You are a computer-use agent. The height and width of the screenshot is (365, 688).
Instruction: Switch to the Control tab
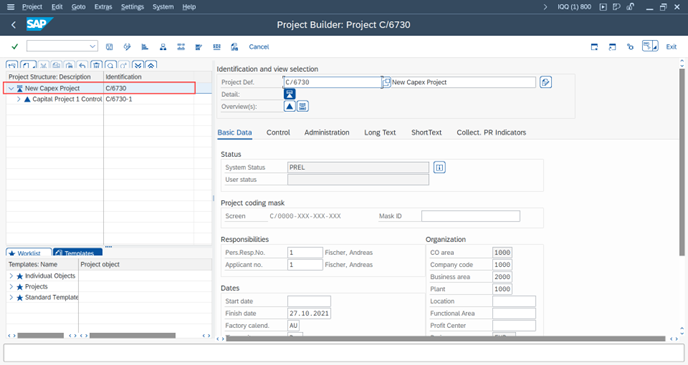[278, 132]
